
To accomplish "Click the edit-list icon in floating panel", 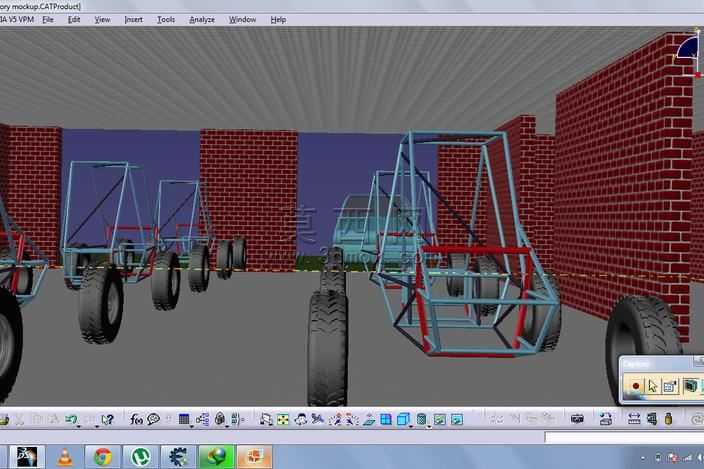I will click(670, 386).
